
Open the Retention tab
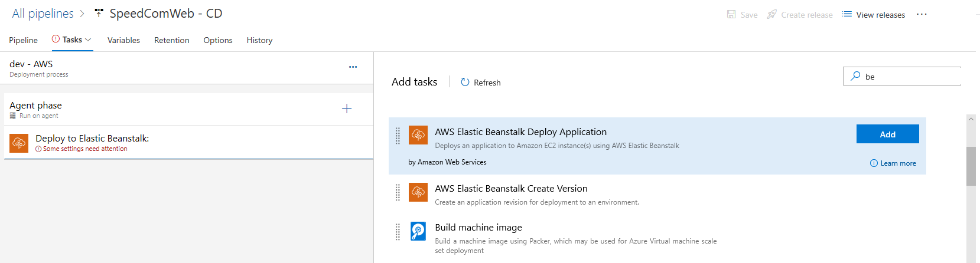pos(171,40)
